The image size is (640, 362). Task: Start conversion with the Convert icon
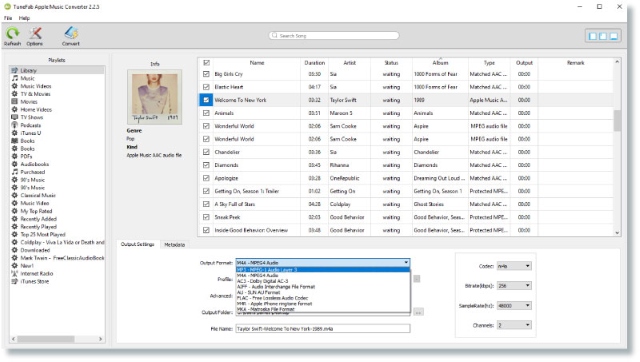[x=71, y=33]
